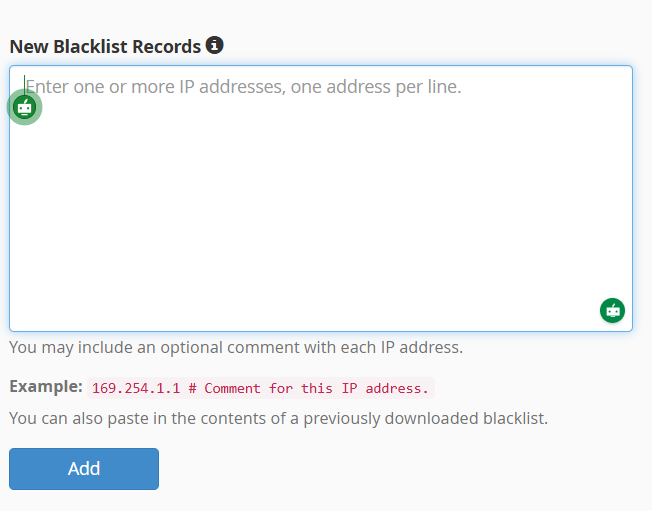
Task: Click the "New Blacklist Records" label
Action: coord(105,46)
